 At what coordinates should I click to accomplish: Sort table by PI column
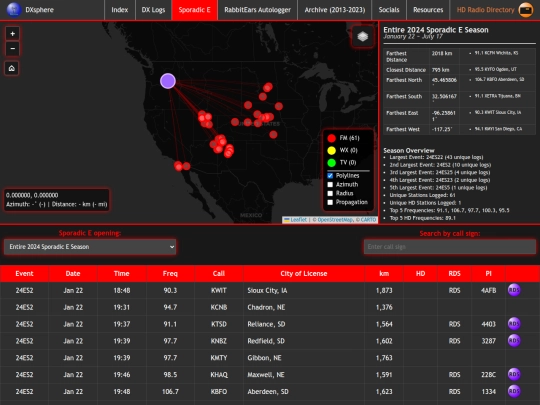click(488, 273)
